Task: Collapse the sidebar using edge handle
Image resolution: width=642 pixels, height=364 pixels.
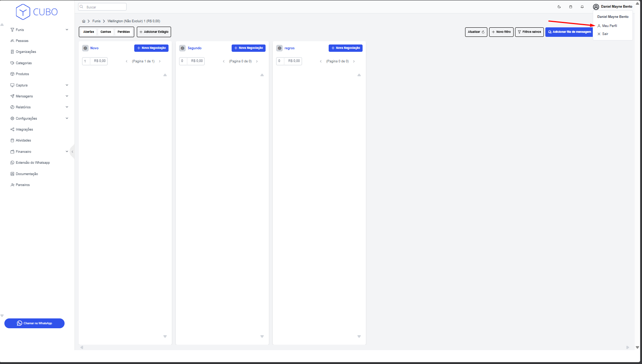Action: point(72,152)
